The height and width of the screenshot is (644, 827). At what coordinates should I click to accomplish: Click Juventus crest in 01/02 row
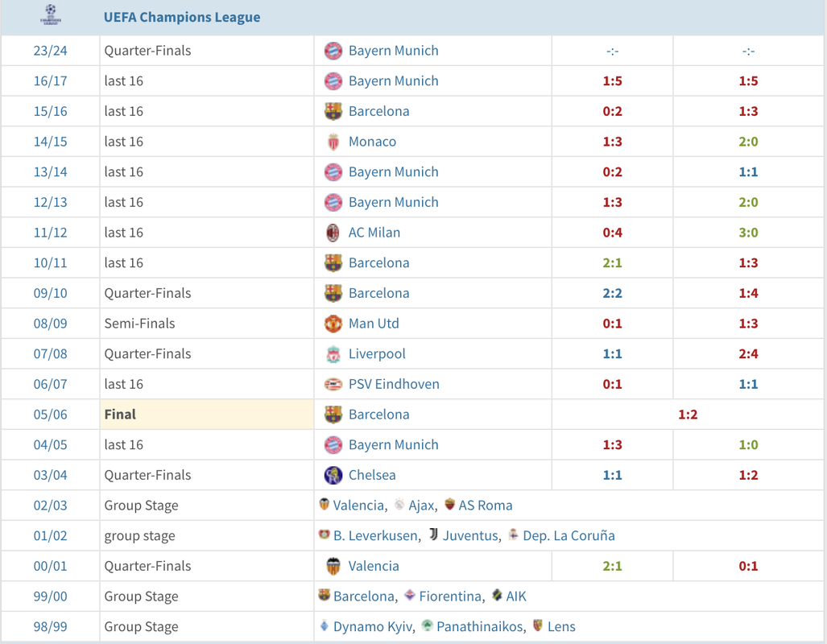pos(433,535)
